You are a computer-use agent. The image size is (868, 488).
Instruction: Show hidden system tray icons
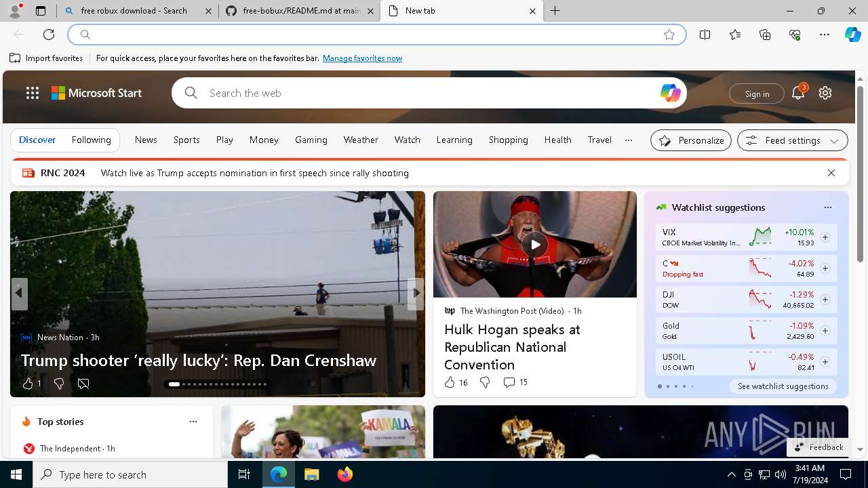point(731,474)
